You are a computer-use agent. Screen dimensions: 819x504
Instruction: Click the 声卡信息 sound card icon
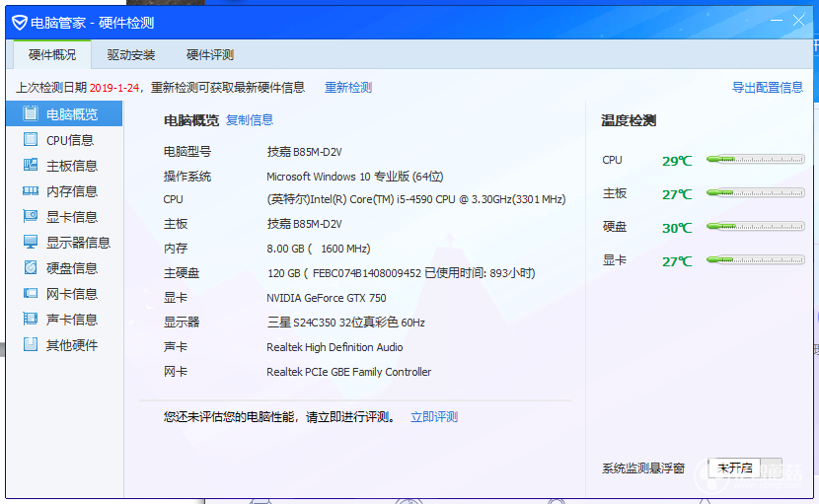click(31, 319)
